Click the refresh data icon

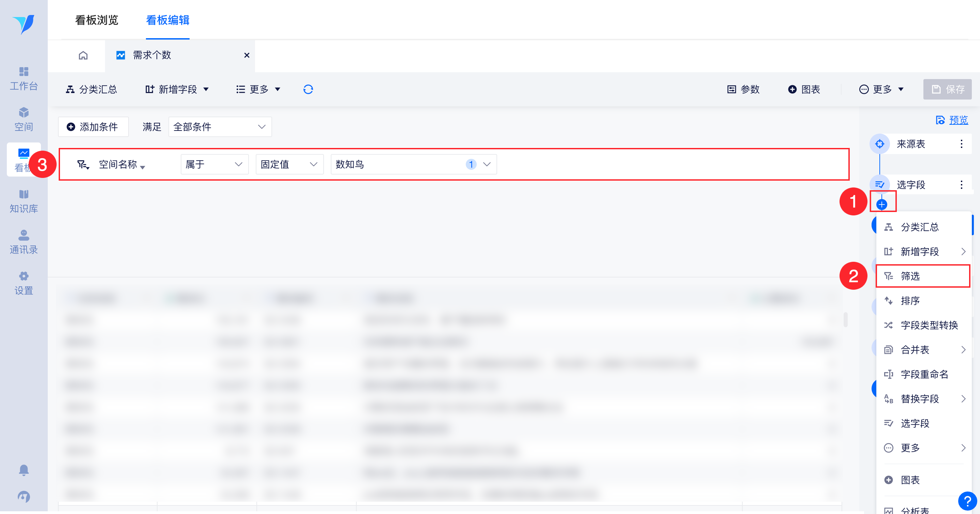pos(308,89)
